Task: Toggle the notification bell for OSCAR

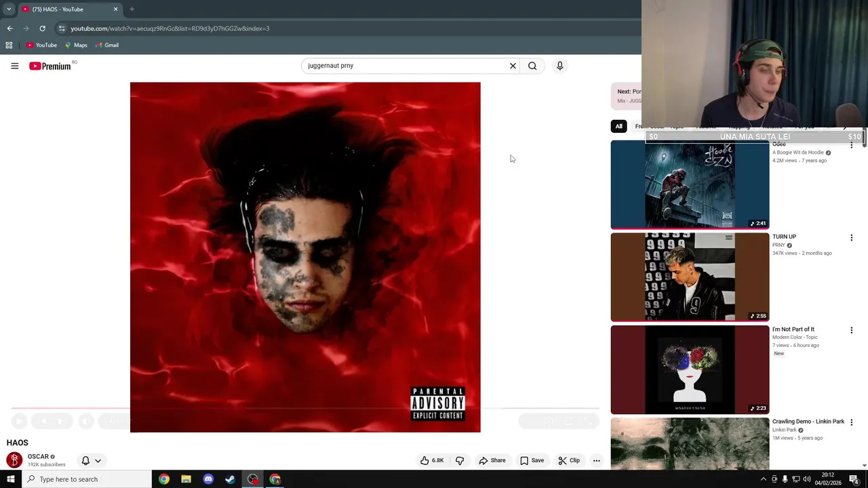Action: point(85,460)
